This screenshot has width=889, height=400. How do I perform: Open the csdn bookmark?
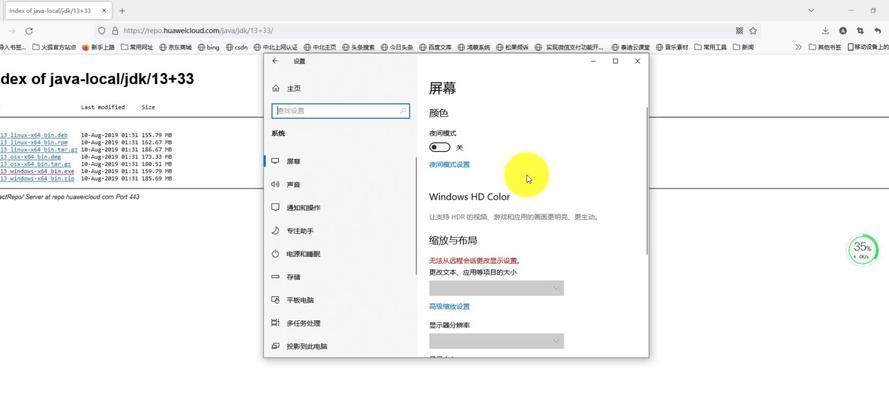coord(236,47)
